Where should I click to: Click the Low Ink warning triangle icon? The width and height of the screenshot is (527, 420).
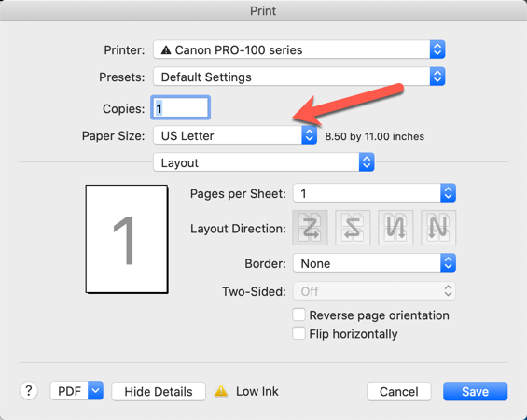pos(221,391)
